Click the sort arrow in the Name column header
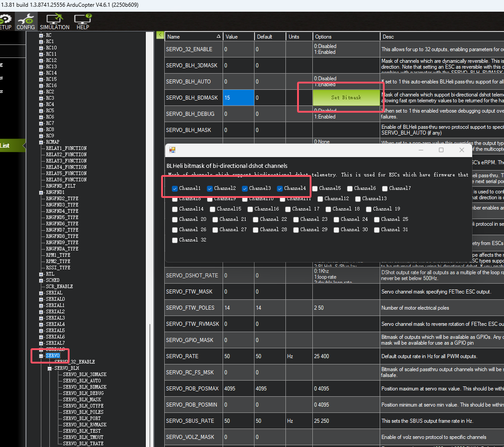The height and width of the screenshot is (447, 504). [x=219, y=37]
